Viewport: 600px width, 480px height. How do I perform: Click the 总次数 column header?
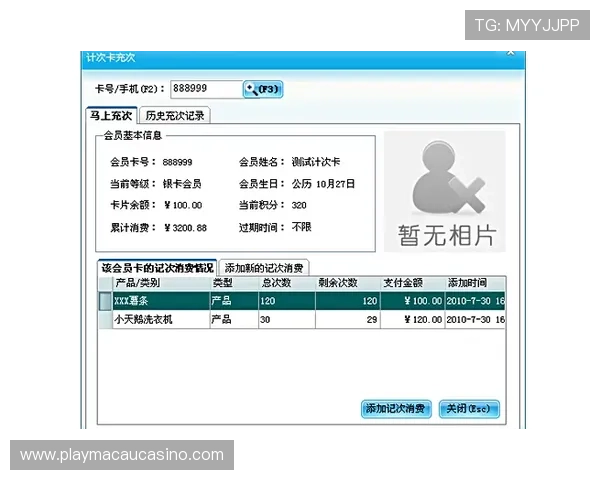click(x=287, y=283)
